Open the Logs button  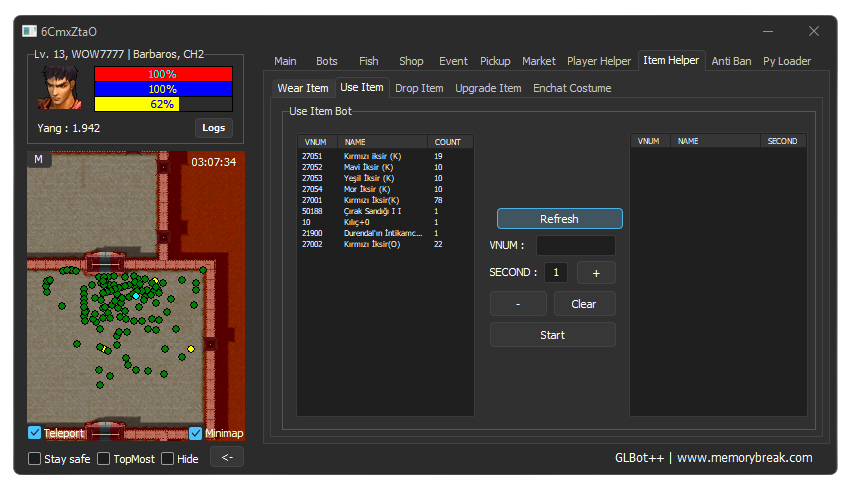213,128
